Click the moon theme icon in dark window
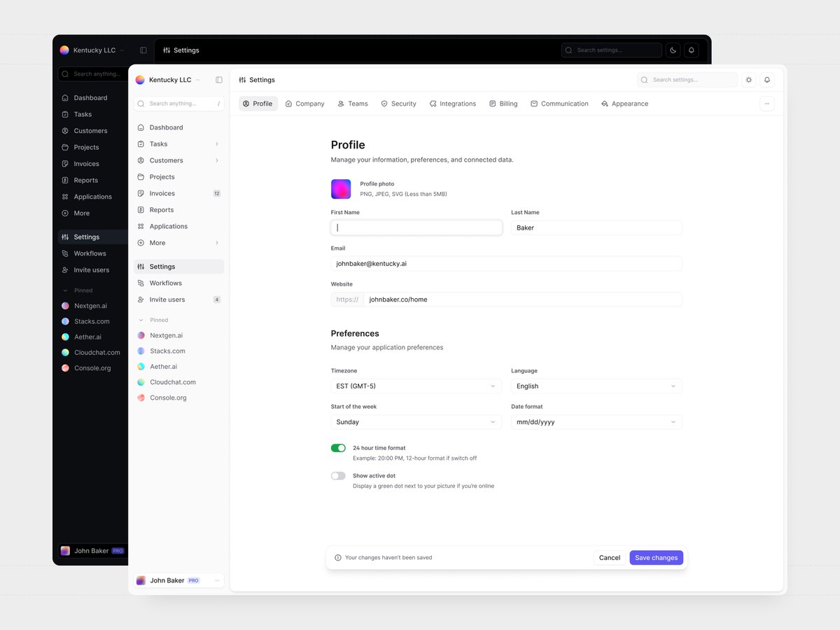Image resolution: width=840 pixels, height=630 pixels. tap(673, 50)
